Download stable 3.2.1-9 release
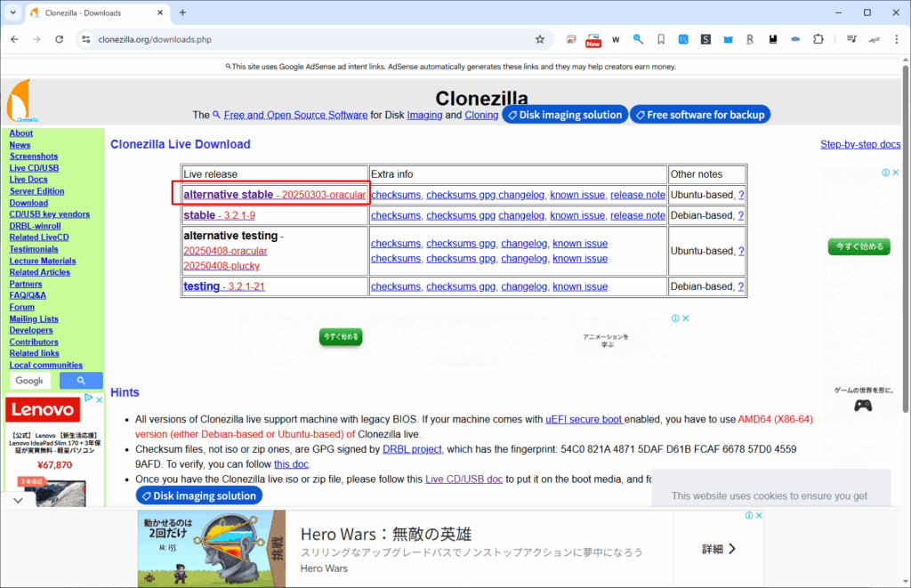This screenshot has width=911, height=588. pyautogui.click(x=219, y=215)
